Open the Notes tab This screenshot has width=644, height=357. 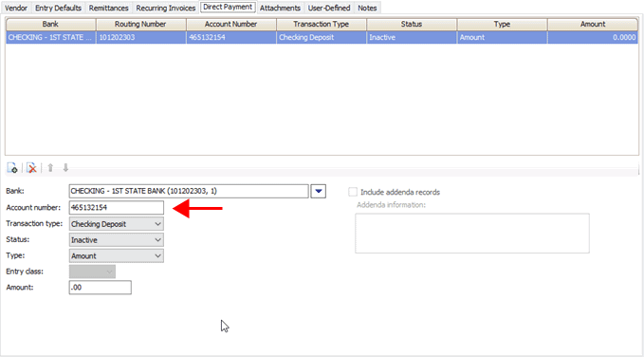tap(367, 8)
